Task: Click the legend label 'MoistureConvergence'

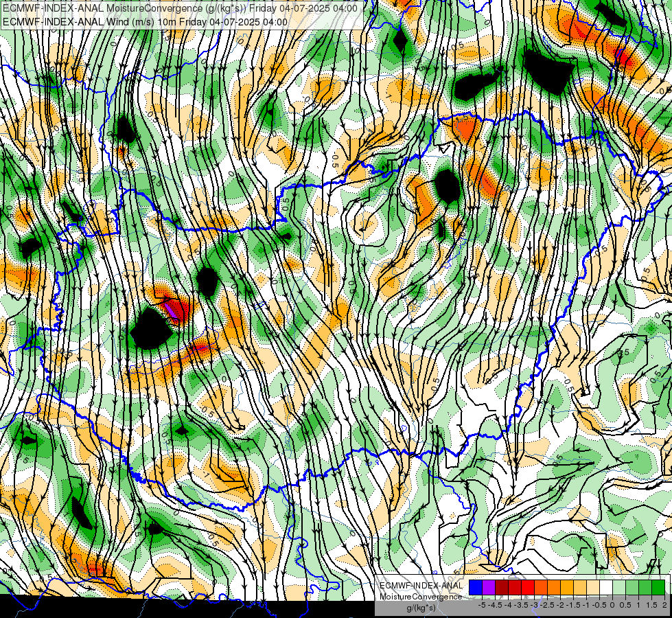Action: tap(421, 597)
